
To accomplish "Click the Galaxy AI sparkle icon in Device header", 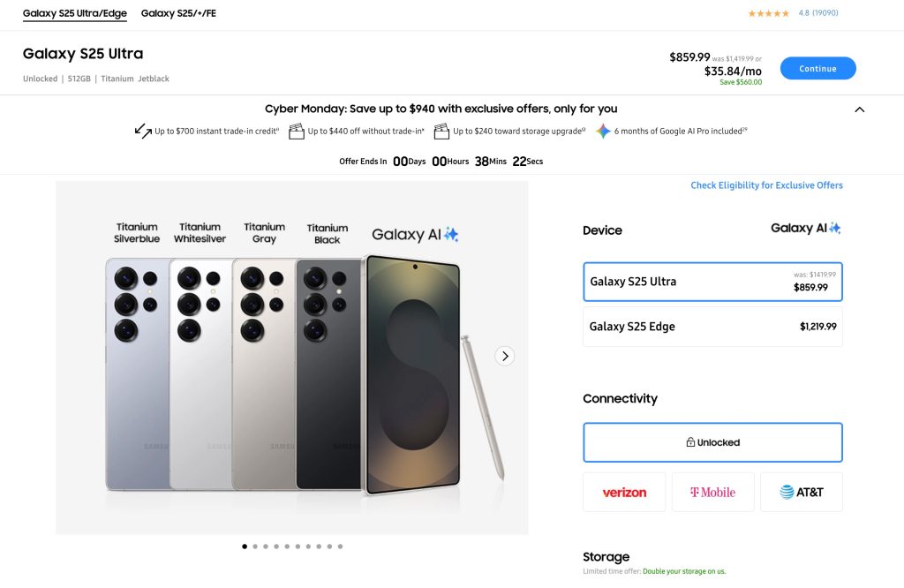I will 836,228.
